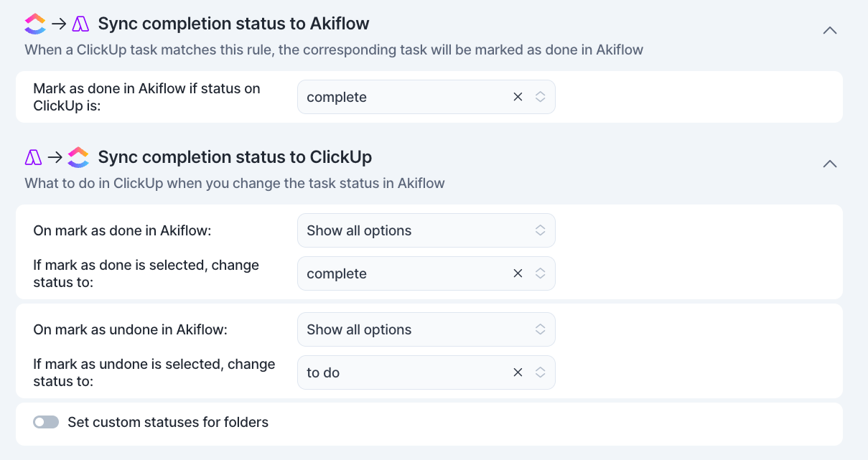Click the ClickUp logo beside 'Sync completion status to ClickUp'
The width and height of the screenshot is (868, 460).
point(78,157)
